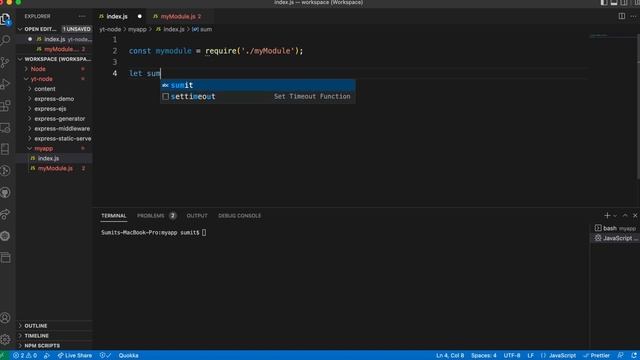Image resolution: width=640 pixels, height=360 pixels.
Task: Open the launch profile dropdown next to plus
Action: pos(615,216)
